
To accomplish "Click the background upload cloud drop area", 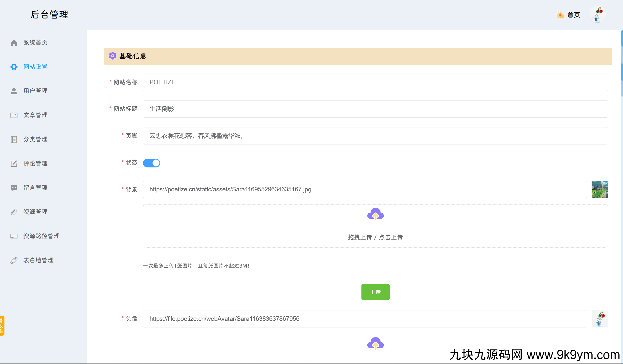I will (375, 226).
